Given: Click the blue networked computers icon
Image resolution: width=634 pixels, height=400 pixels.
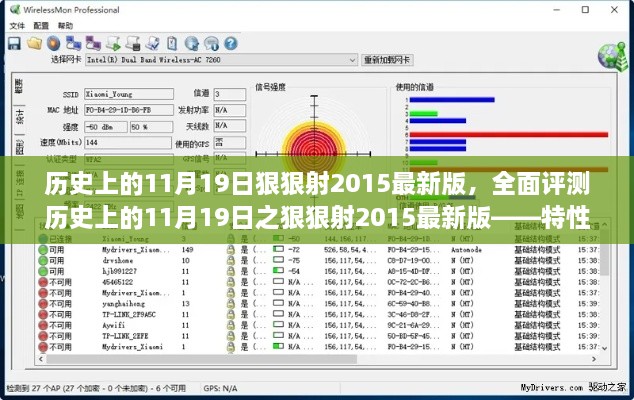Looking at the screenshot, I should (74, 43).
